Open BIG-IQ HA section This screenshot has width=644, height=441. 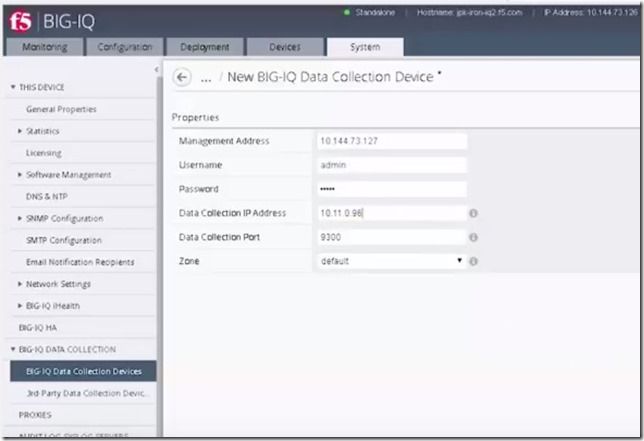click(x=38, y=328)
